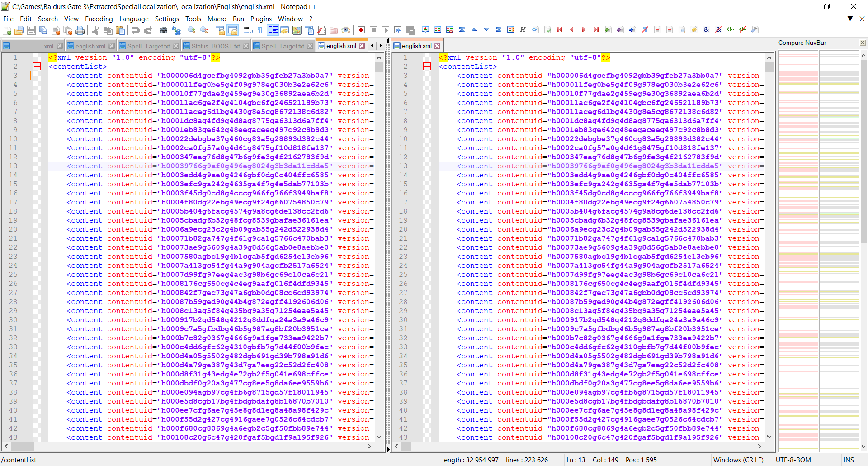The height and width of the screenshot is (466, 868).
Task: Toggle Function List toolbar icon
Action: [321, 30]
